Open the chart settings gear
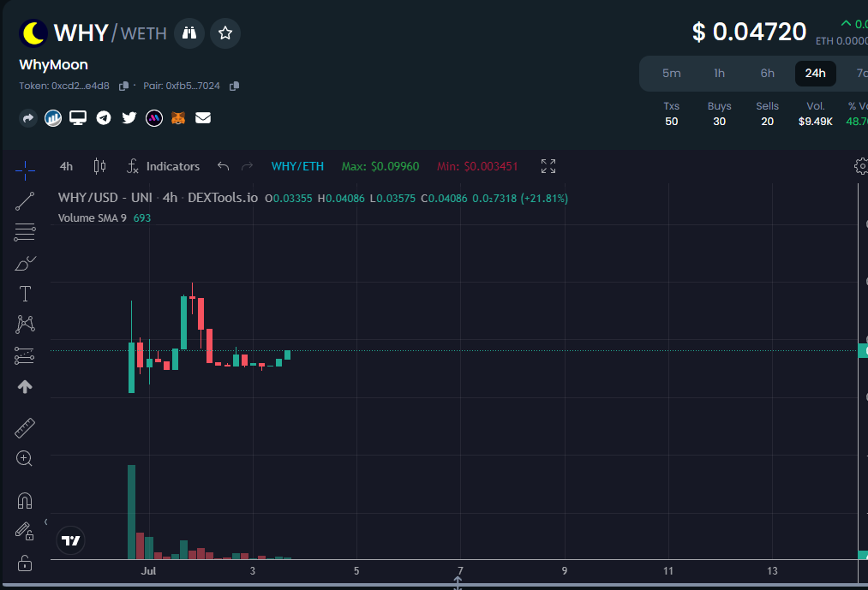Image resolution: width=868 pixels, height=590 pixels. pyautogui.click(x=861, y=166)
